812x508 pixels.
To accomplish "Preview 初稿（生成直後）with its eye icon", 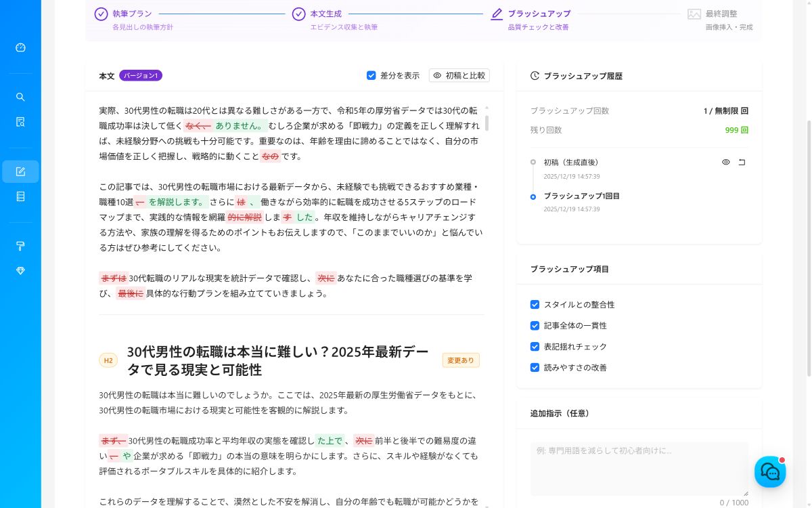I will (x=725, y=162).
